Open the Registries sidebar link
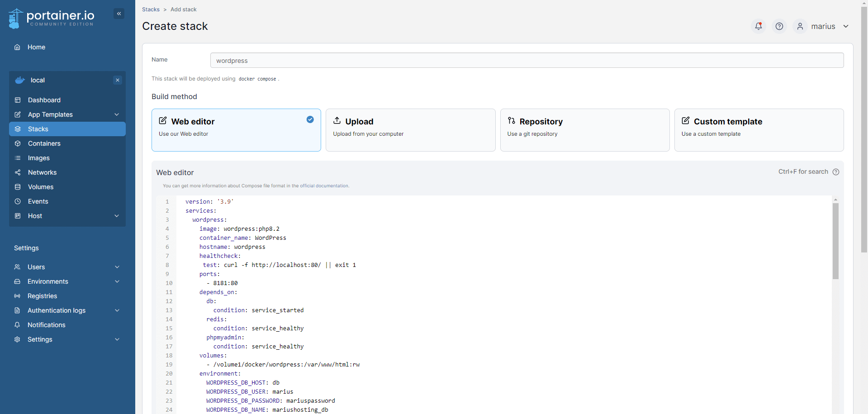 (x=67, y=296)
